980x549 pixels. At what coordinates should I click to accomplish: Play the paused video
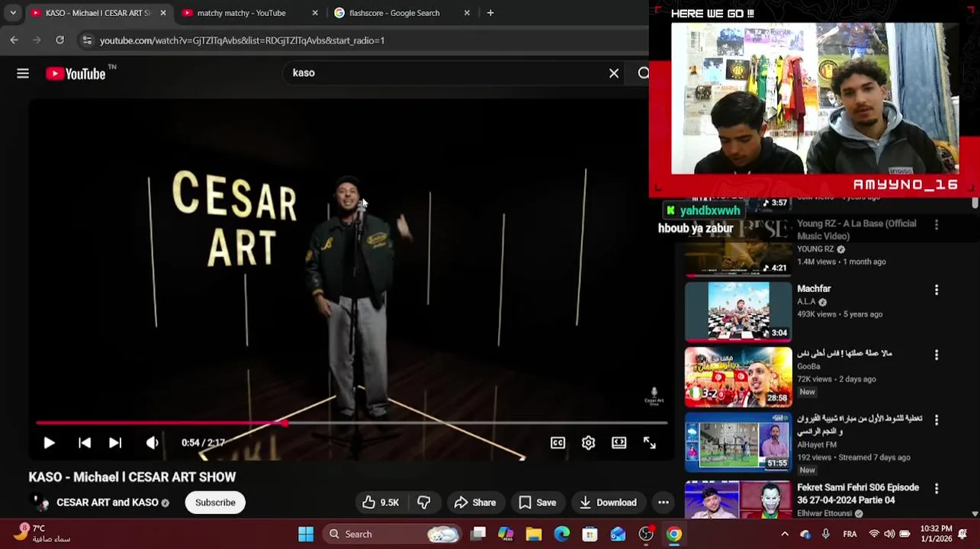pos(49,442)
